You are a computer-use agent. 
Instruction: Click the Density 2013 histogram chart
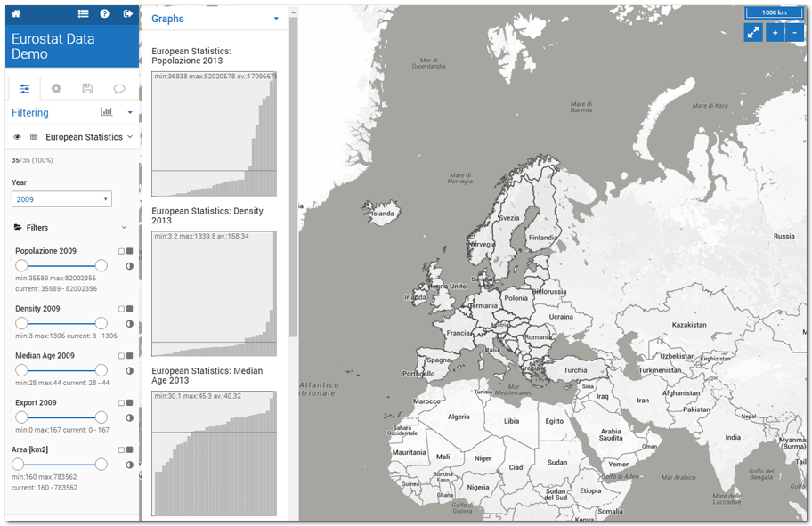(x=214, y=294)
